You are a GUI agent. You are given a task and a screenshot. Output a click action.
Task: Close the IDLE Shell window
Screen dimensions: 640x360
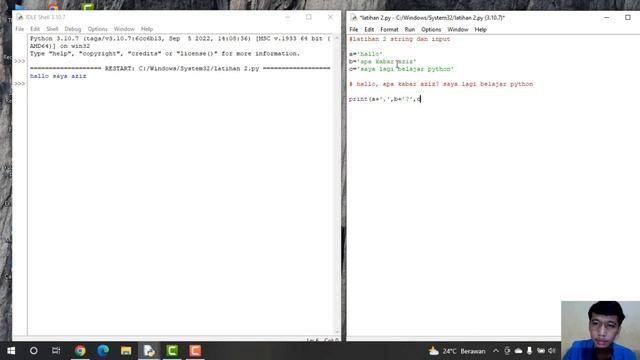pyautogui.click(x=330, y=17)
